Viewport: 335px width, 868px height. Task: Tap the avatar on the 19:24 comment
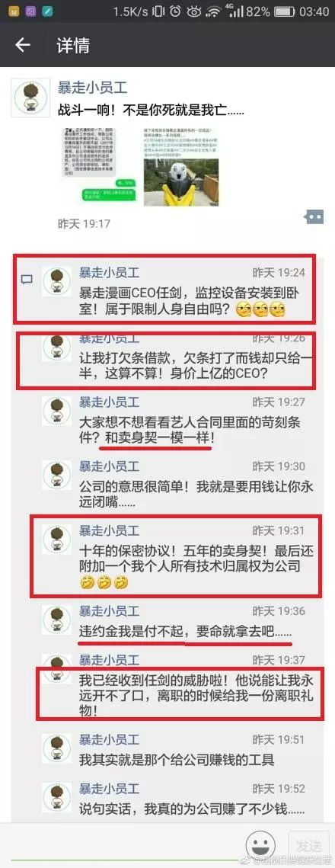(x=57, y=282)
